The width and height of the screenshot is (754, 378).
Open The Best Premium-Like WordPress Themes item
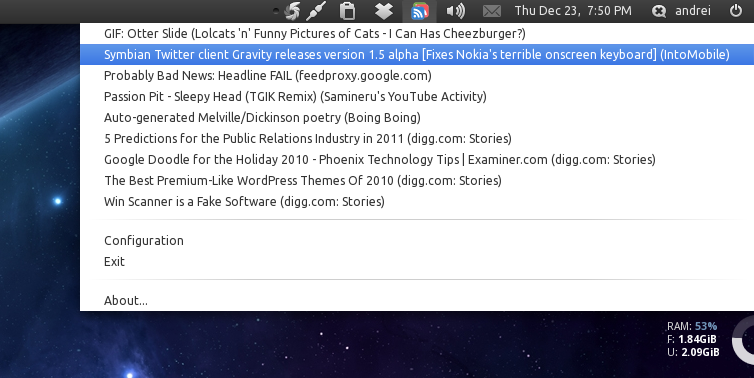pyautogui.click(x=416, y=180)
